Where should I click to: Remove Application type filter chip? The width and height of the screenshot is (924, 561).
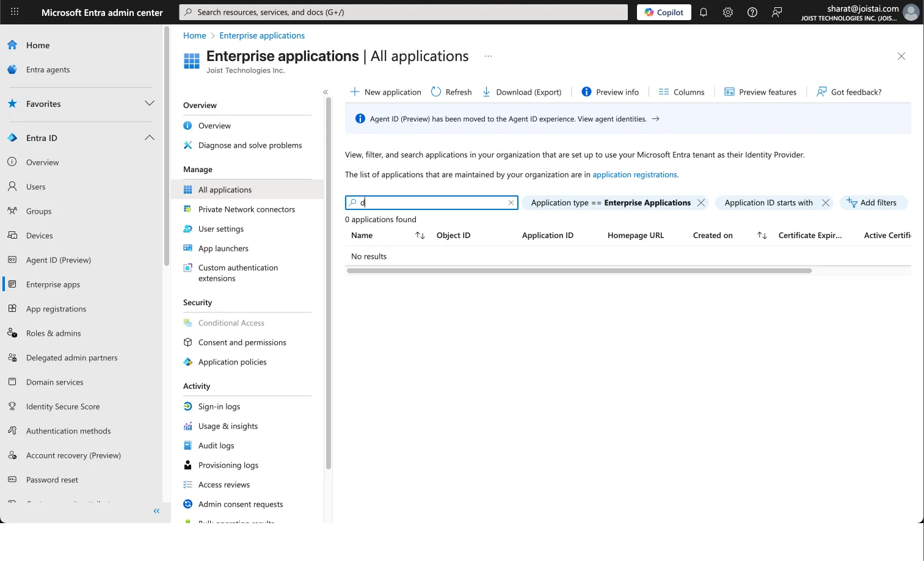[x=701, y=203]
